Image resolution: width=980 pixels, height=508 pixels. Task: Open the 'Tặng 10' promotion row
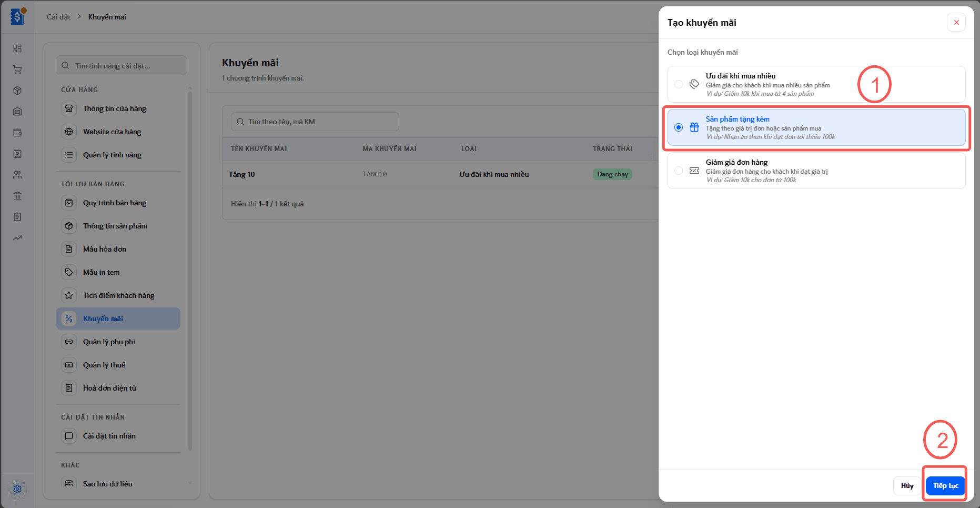point(441,174)
